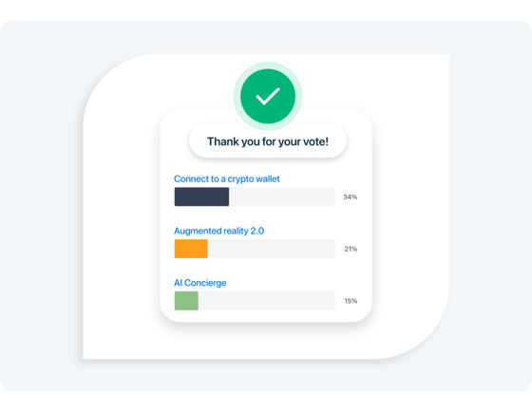Viewport: 532px width, 413px height.
Task: Click the 21% result label
Action: point(351,249)
